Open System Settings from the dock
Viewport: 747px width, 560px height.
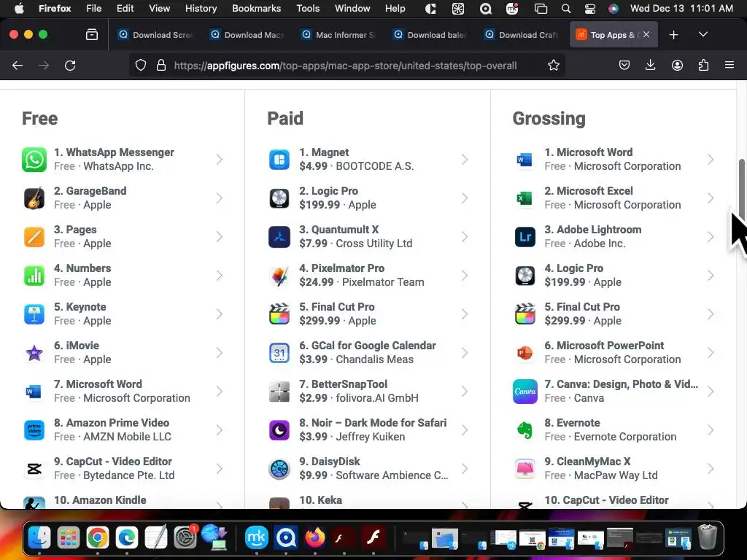point(185,537)
